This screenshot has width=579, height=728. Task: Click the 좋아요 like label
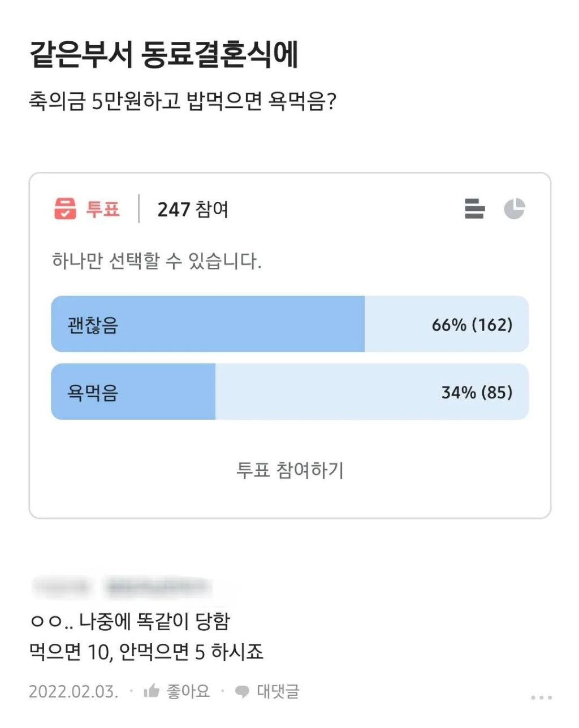[188, 691]
